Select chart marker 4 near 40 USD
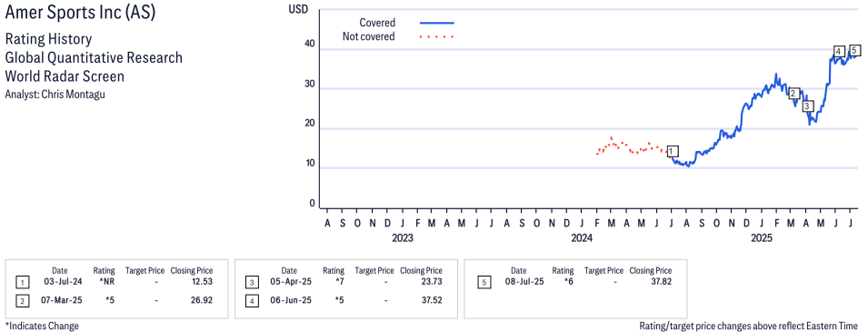 839,52
